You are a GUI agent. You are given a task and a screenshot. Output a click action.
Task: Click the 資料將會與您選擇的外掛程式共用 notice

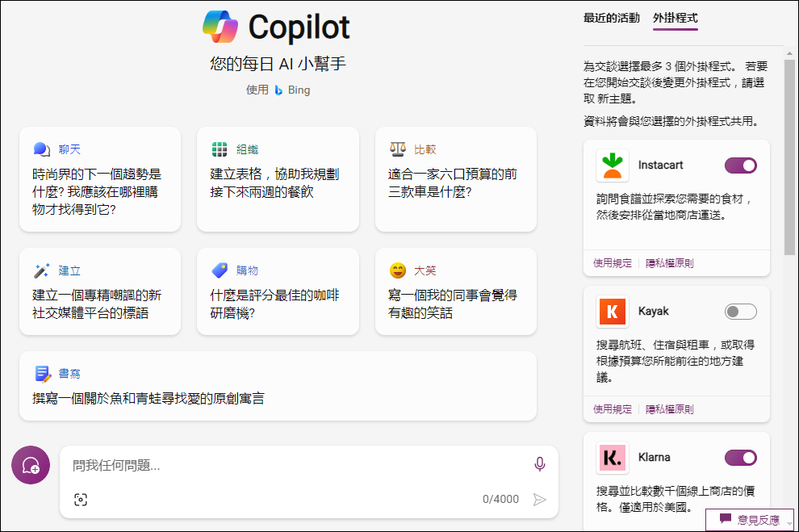pyautogui.click(x=672, y=121)
